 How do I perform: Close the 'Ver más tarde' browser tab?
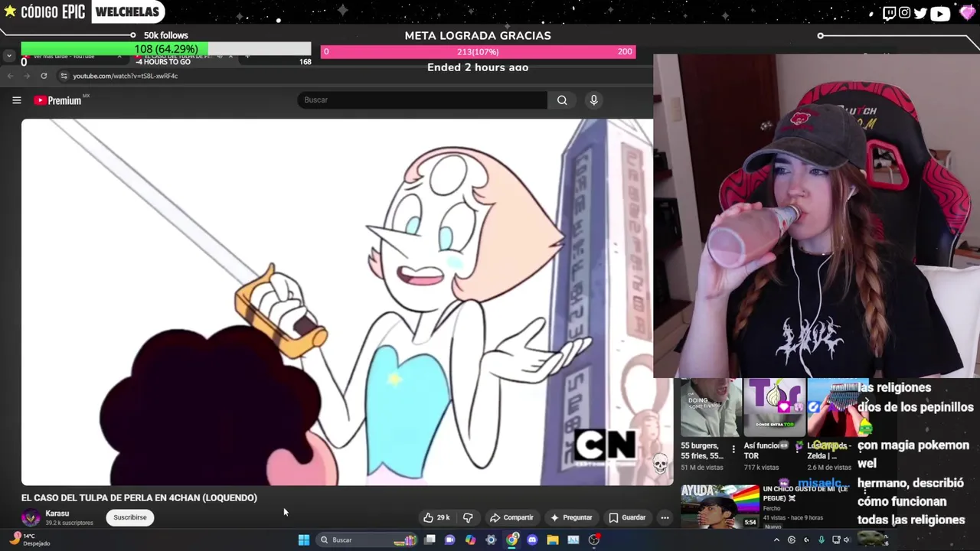click(119, 56)
